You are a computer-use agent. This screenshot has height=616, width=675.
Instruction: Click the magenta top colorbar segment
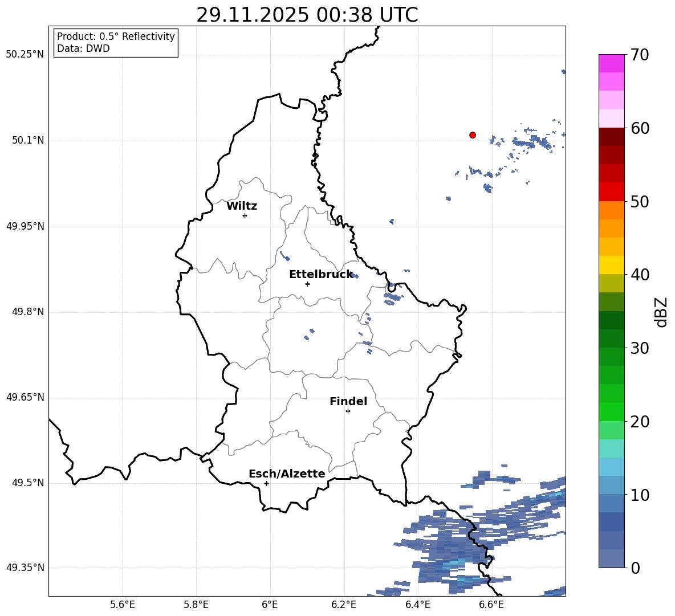(611, 64)
